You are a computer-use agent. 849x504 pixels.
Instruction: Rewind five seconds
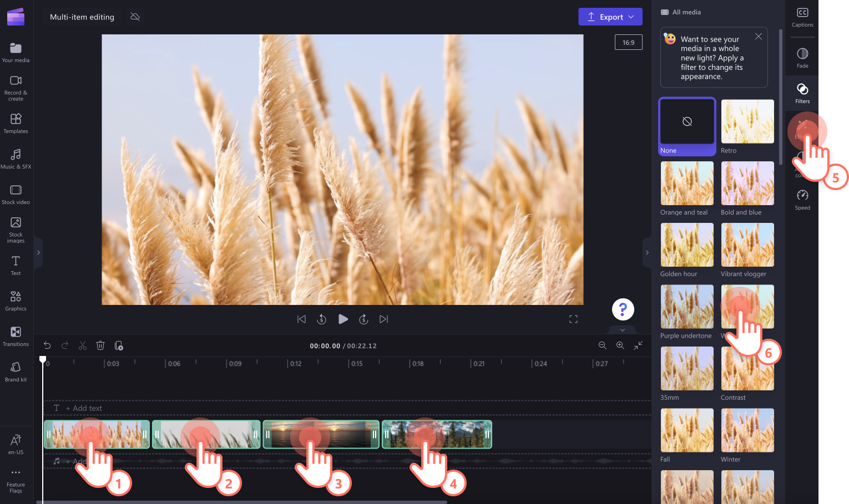[x=322, y=319]
